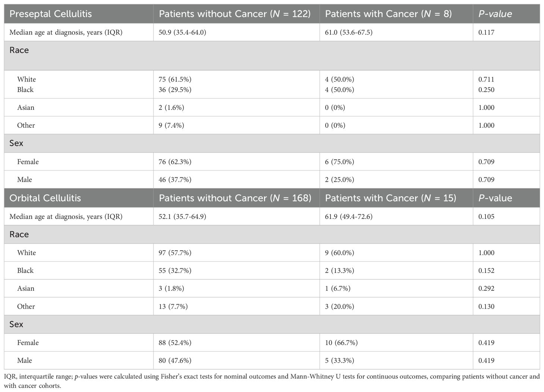Select the P-value cell reading 0.117
Screen dimensions: 544x392
(486, 32)
